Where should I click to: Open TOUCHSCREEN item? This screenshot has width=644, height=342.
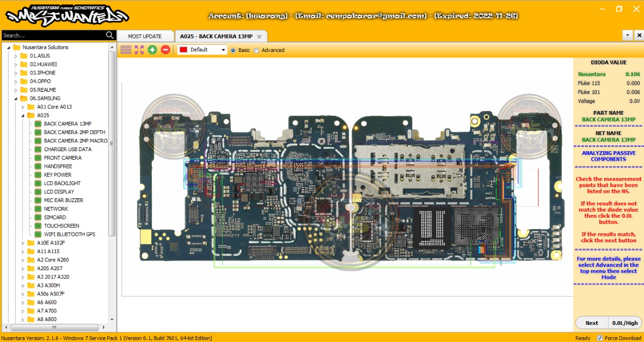61,226
